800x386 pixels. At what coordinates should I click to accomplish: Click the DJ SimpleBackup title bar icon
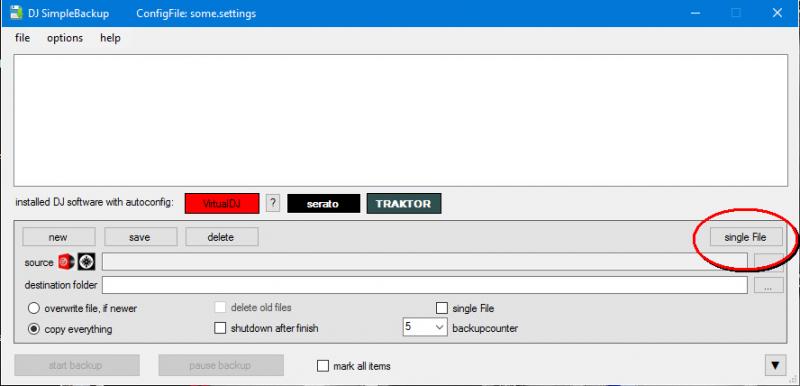coord(16,13)
